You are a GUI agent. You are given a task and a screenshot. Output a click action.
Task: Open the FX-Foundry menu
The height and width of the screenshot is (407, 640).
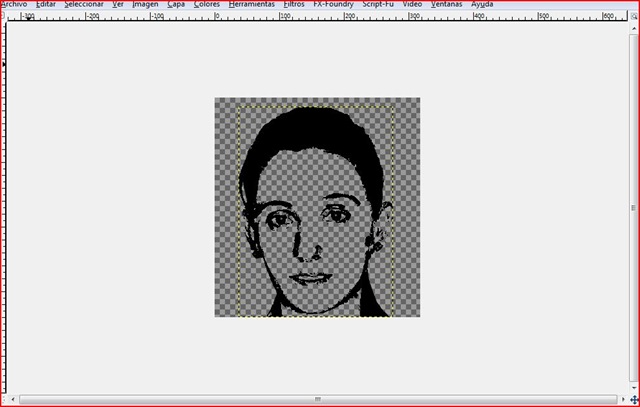(x=333, y=4)
